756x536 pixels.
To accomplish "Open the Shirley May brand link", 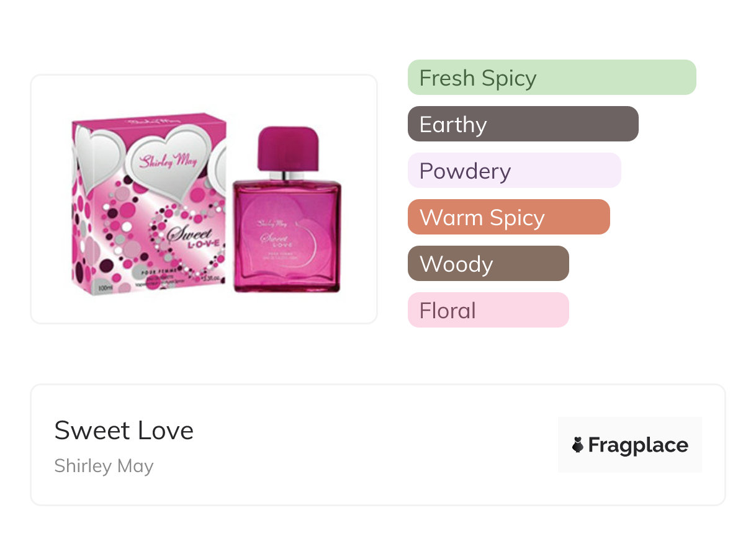I will click(x=104, y=466).
